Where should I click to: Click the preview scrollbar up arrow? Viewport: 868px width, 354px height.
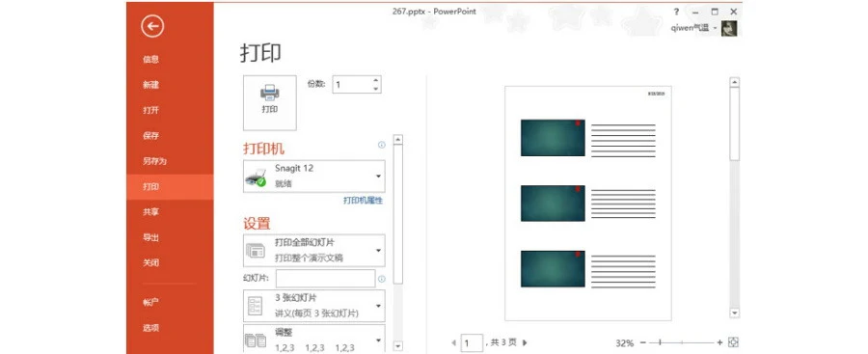pyautogui.click(x=734, y=83)
